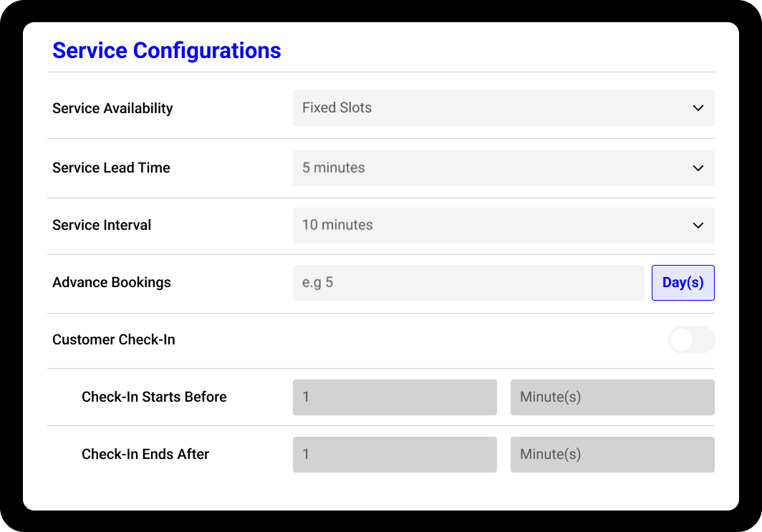
Task: Click the chevron icon on Service Lead Time
Action: point(698,168)
